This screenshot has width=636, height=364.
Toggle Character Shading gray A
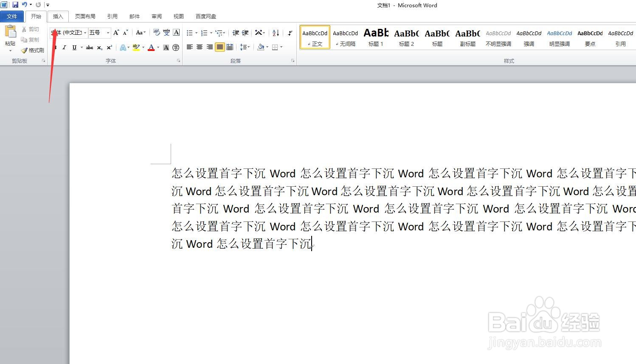166,48
